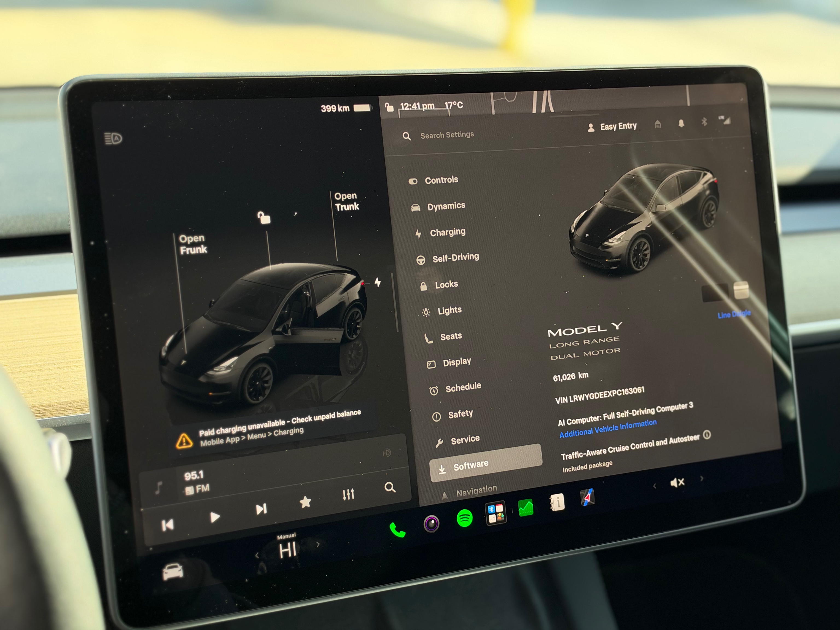
Task: Open the owner's manual info icon
Action: click(x=557, y=502)
